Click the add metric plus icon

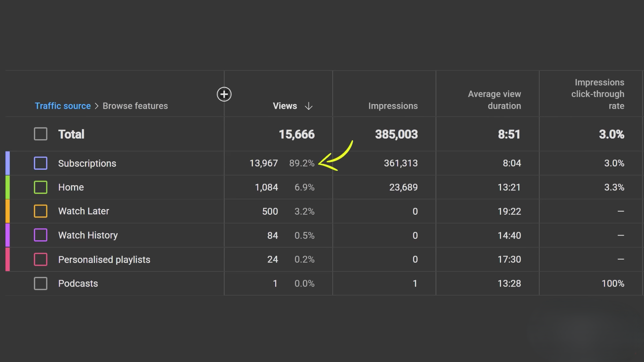click(224, 94)
